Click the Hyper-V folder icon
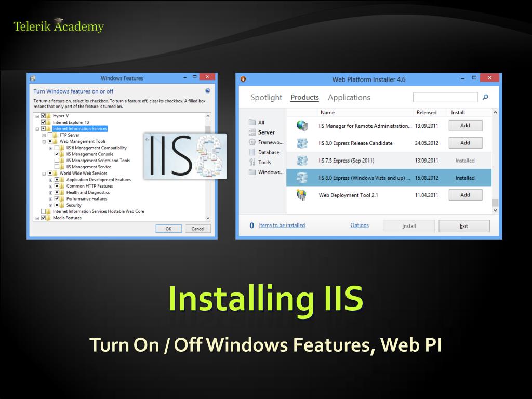 pos(49,116)
